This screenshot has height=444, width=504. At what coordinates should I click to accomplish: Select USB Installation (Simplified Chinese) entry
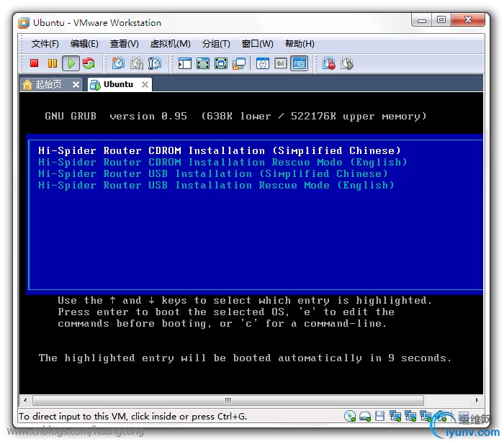(213, 174)
